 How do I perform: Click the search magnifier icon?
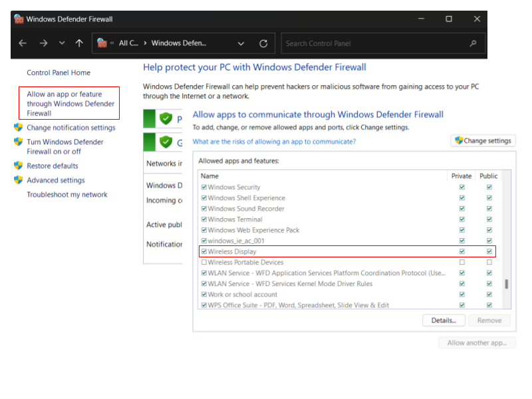(x=473, y=44)
